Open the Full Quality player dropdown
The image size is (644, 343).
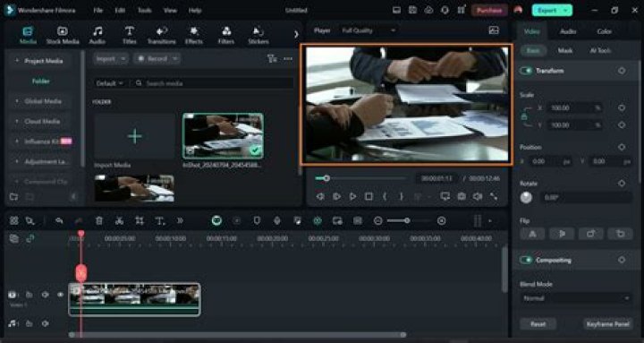pyautogui.click(x=369, y=30)
